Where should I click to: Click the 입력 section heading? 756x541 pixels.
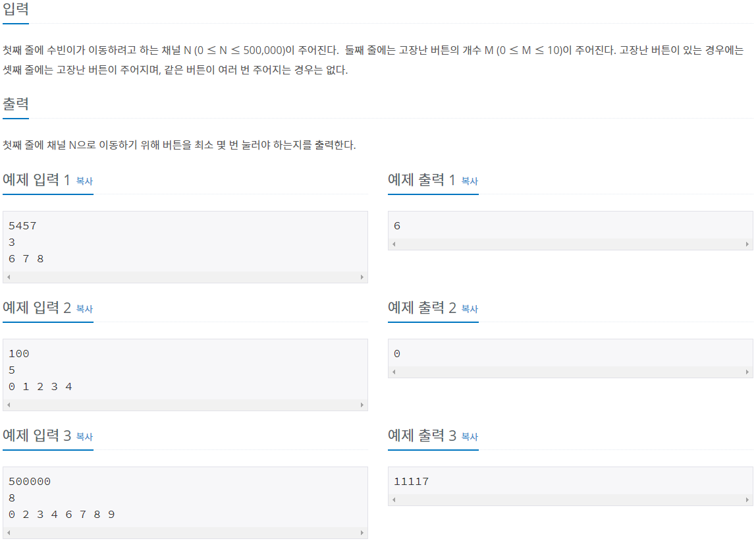14,10
